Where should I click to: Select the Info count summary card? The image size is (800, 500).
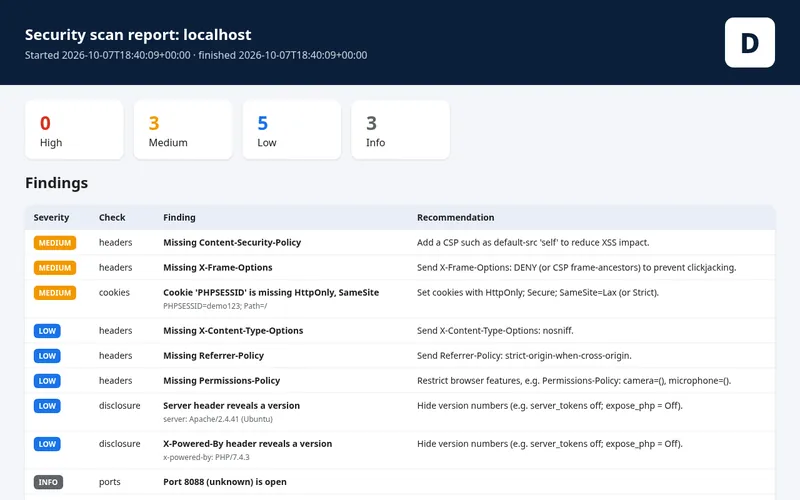click(x=400, y=130)
